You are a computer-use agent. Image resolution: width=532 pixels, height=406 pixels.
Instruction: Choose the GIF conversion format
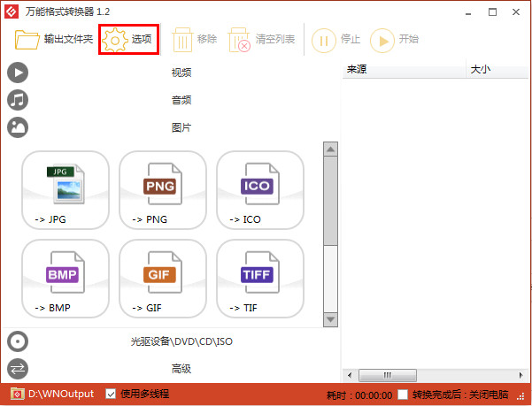coord(163,278)
